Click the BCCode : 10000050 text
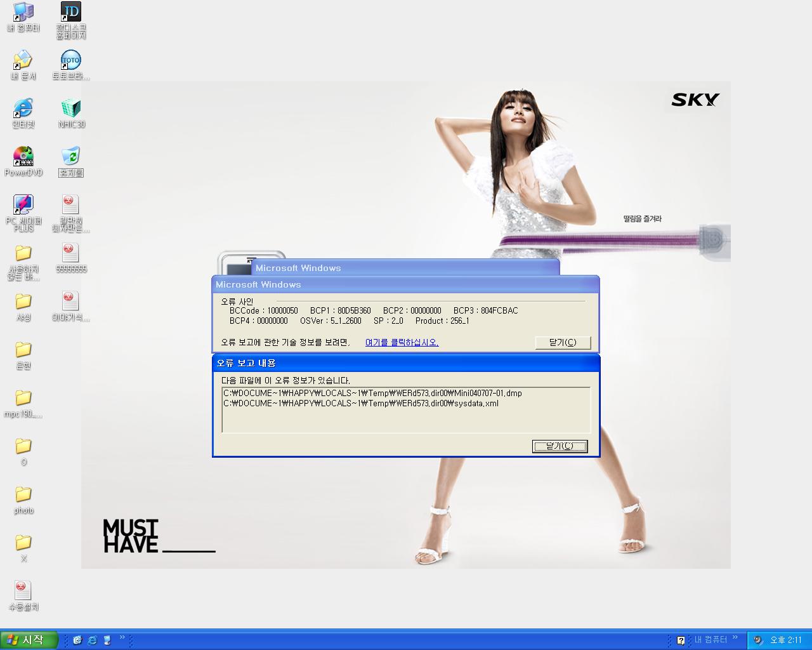The width and height of the screenshot is (812, 650). click(263, 311)
